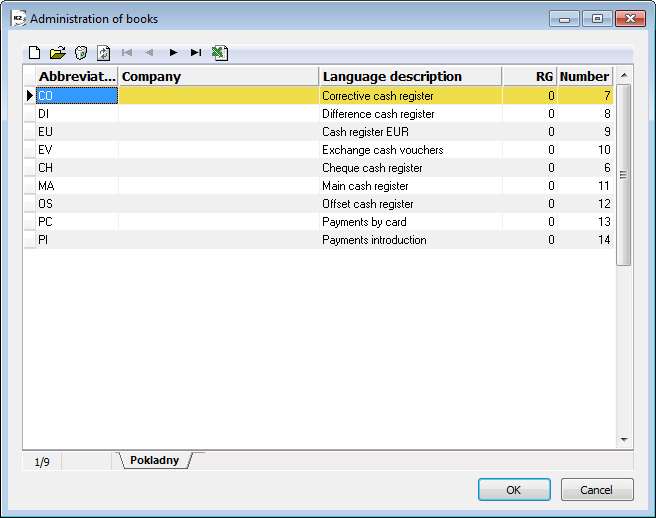The height and width of the screenshot is (518, 656).
Task: Click 'Exchange cash vouchers' description
Action: coord(382,150)
